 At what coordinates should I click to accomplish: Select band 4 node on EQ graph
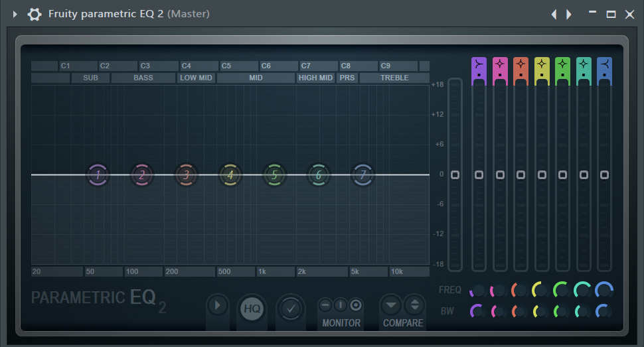(230, 175)
